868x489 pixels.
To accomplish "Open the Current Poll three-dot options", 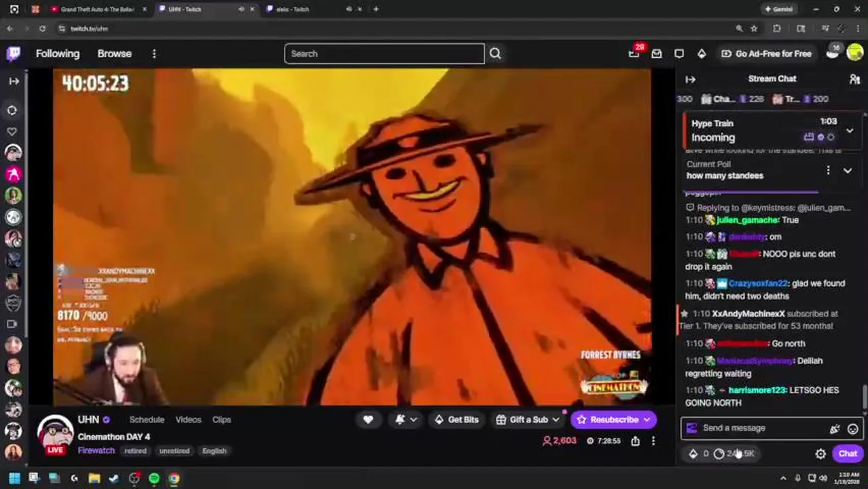I will (x=828, y=170).
